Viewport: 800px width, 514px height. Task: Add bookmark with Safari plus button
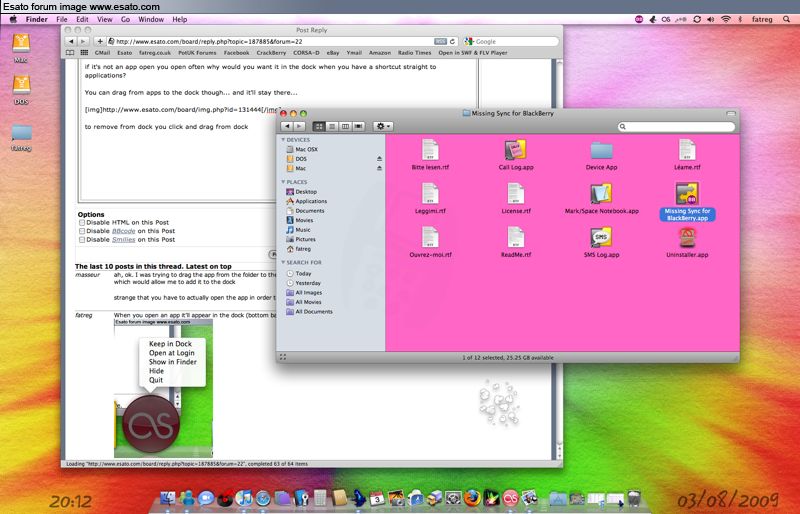coord(100,41)
